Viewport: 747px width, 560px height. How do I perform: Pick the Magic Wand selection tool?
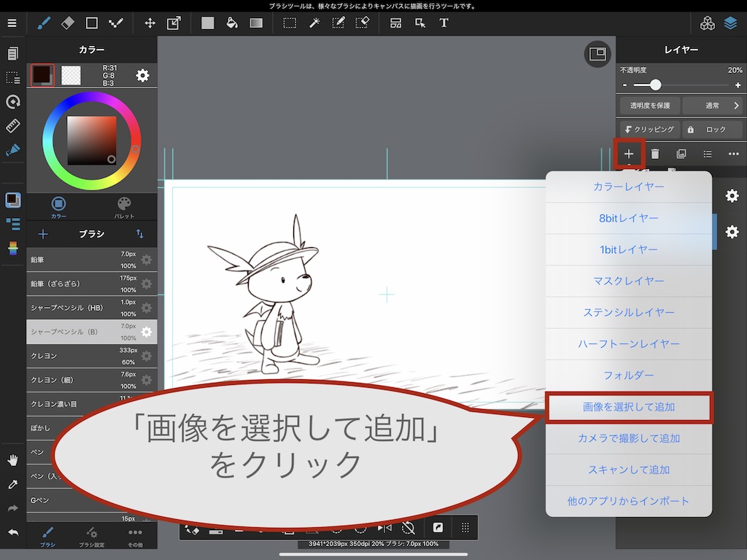[314, 23]
